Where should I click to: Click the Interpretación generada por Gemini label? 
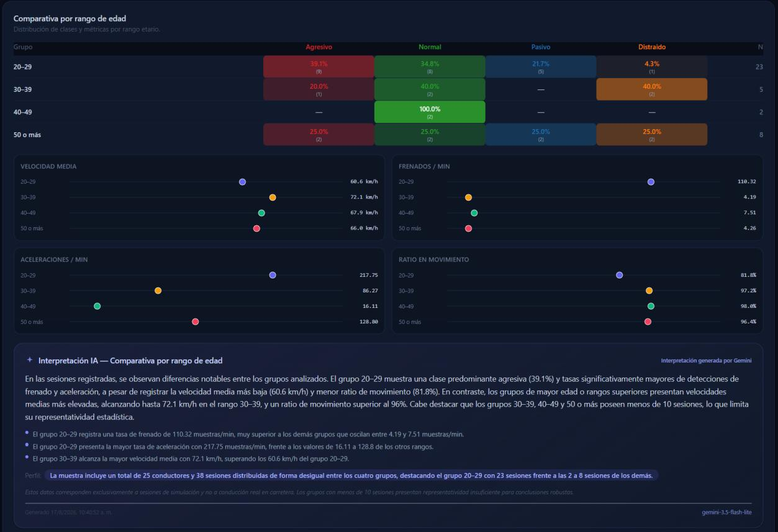click(x=706, y=360)
